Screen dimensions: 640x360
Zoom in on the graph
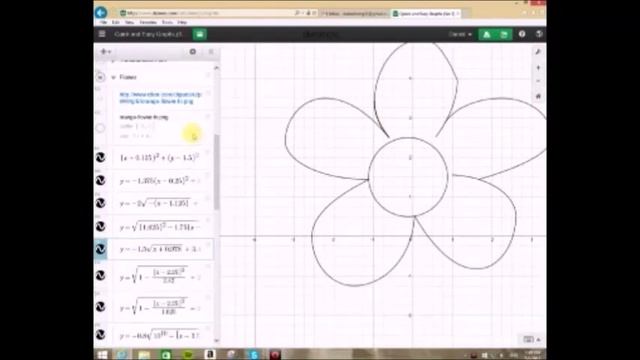[538, 68]
